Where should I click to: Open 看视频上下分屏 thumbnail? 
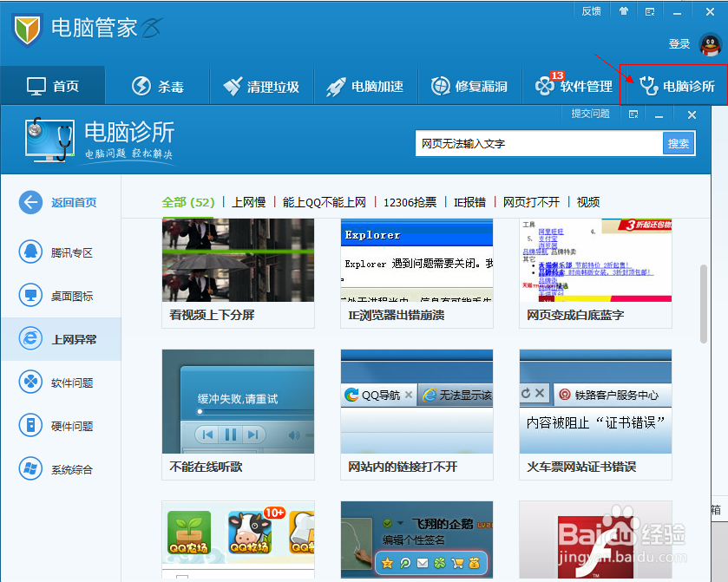coord(238,260)
